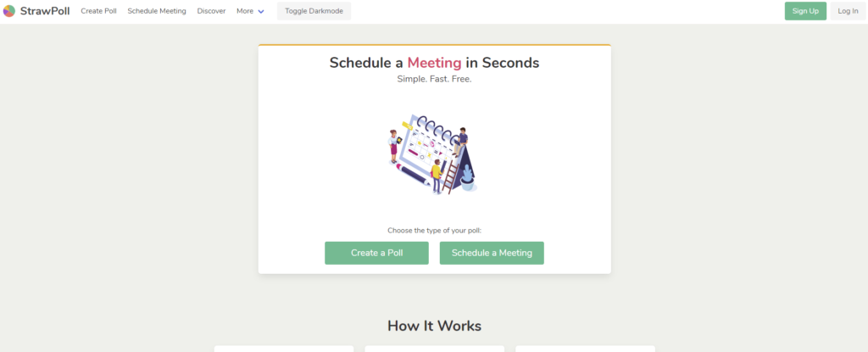
Task: Go to Schedule Meeting in navbar
Action: [x=157, y=11]
